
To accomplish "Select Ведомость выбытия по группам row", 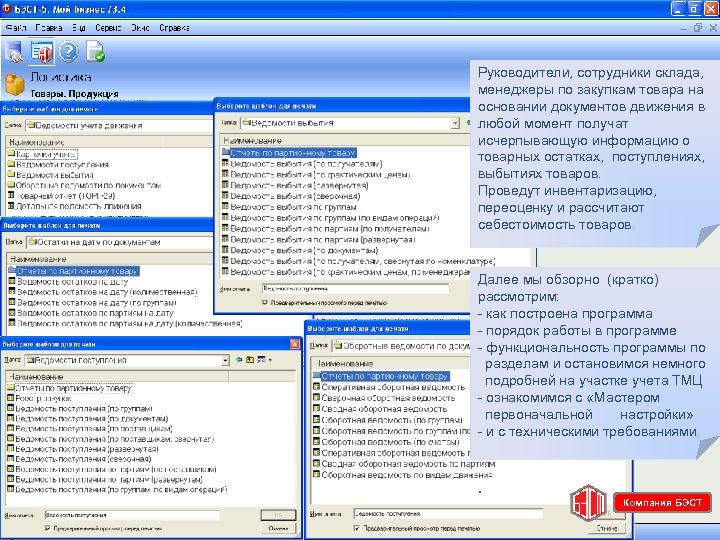I will tap(289, 207).
